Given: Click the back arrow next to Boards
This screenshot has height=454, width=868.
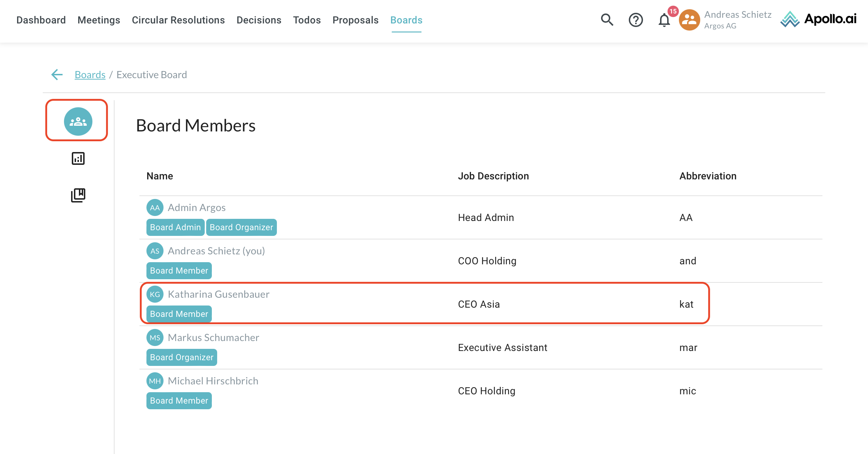Looking at the screenshot, I should pyautogui.click(x=57, y=75).
